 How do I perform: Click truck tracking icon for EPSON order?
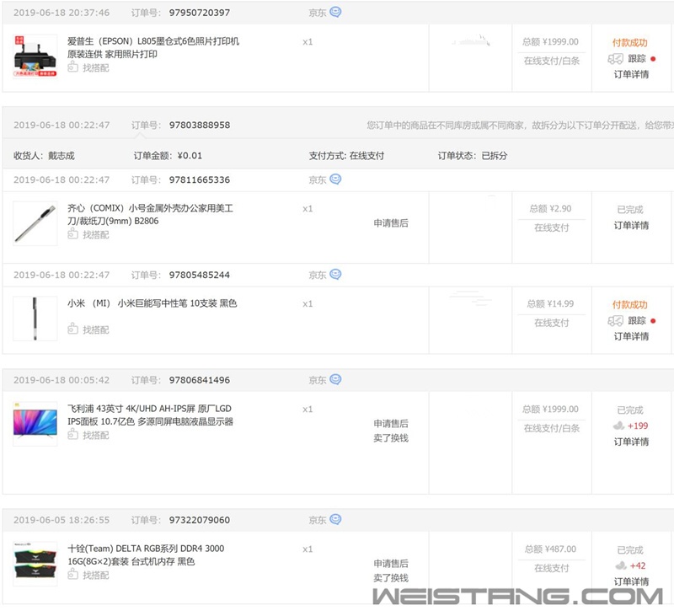[x=615, y=59]
